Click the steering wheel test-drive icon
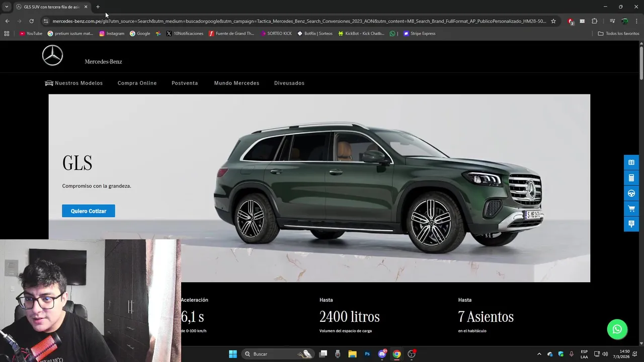This screenshot has width=644, height=362. [631, 194]
